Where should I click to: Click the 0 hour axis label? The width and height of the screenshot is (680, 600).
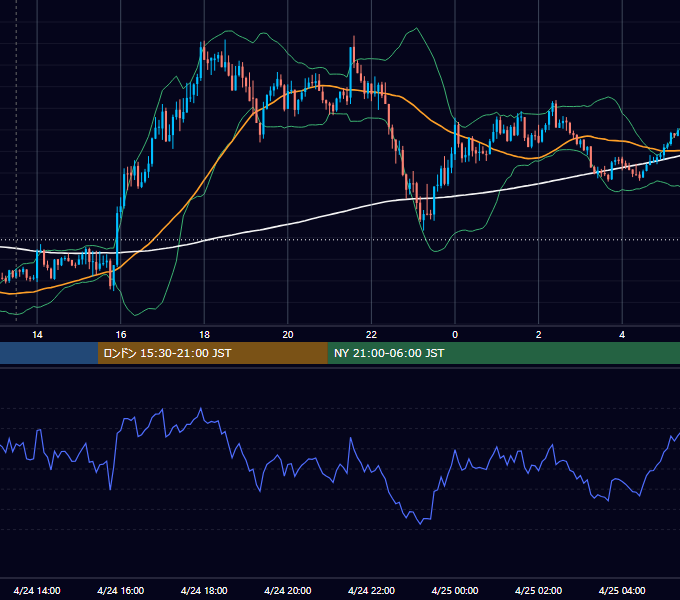click(455, 335)
